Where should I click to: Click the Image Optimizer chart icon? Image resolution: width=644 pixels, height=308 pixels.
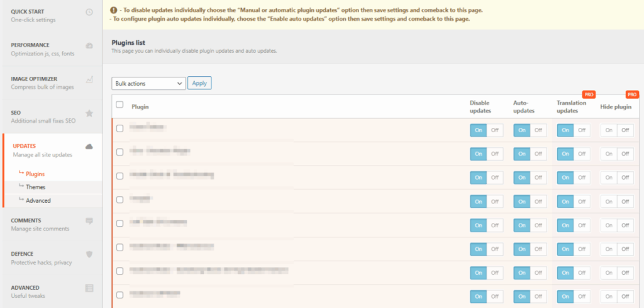point(89,79)
